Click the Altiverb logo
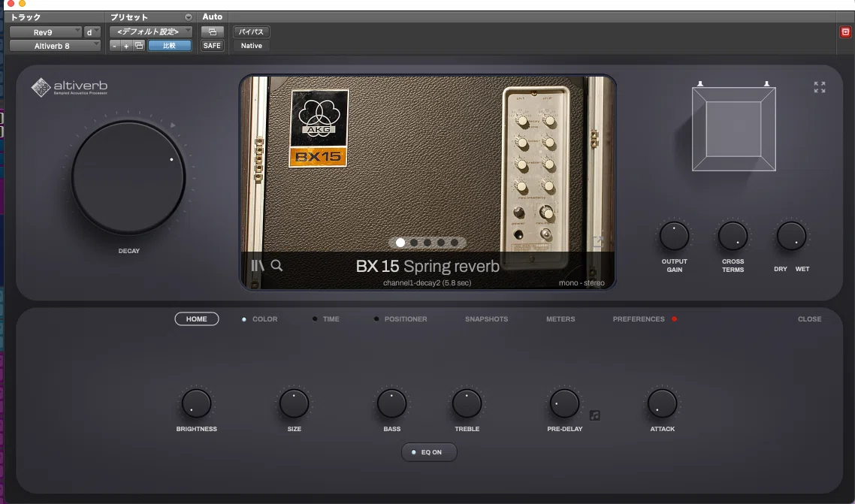This screenshot has width=855, height=504. pyautogui.click(x=69, y=86)
